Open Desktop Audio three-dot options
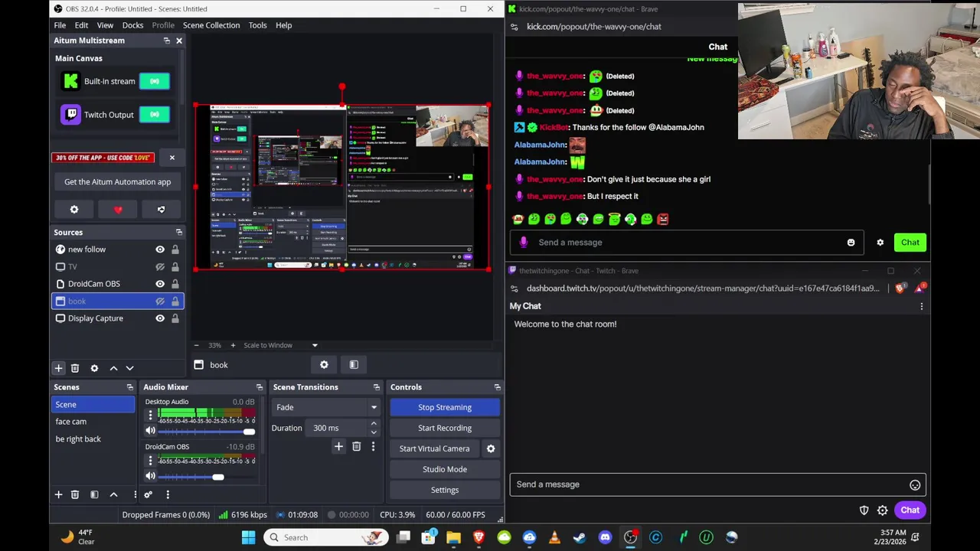The height and width of the screenshot is (551, 980). coord(150,416)
